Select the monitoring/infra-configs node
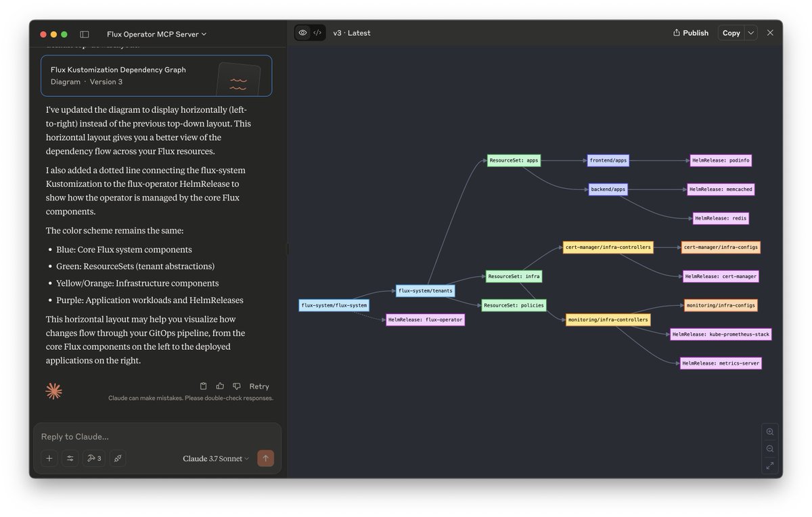Screen dimensions: 812x517 [721, 305]
